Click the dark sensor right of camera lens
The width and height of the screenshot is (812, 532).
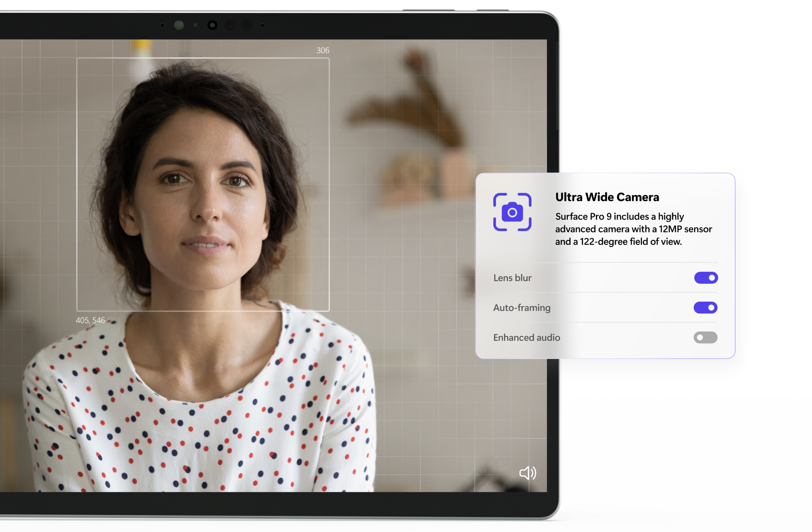[x=230, y=26]
